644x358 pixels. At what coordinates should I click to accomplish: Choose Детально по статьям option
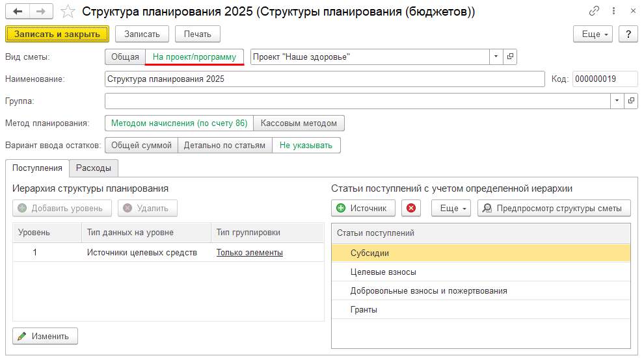click(224, 145)
